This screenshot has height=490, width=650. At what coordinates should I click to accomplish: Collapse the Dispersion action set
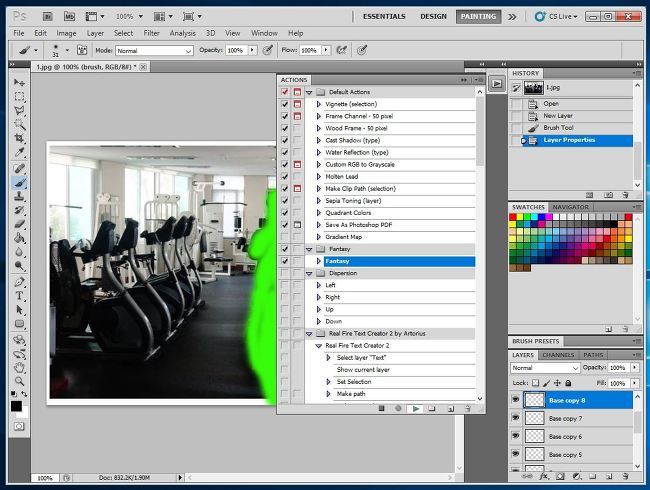pyautogui.click(x=309, y=273)
